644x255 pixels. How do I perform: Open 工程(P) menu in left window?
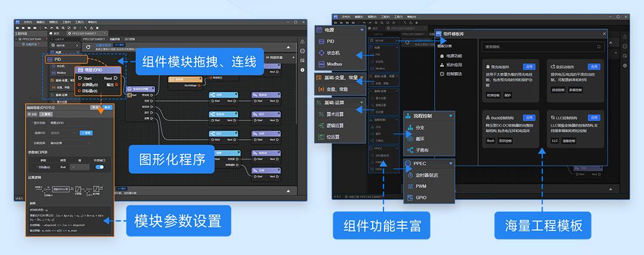67,22
